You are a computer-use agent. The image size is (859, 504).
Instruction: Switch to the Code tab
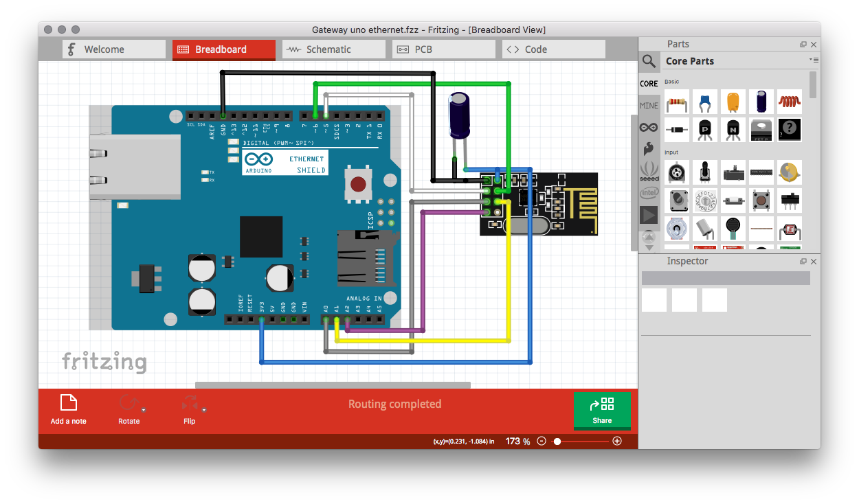point(554,49)
